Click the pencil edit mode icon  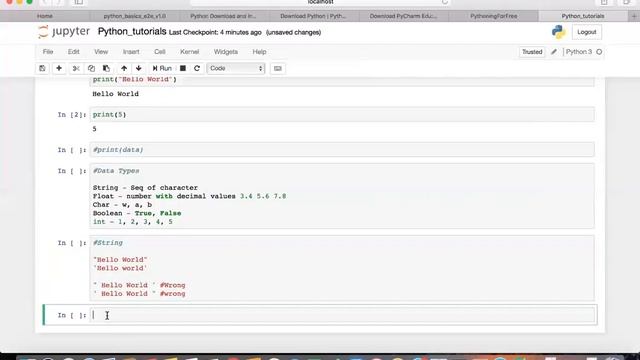point(554,52)
